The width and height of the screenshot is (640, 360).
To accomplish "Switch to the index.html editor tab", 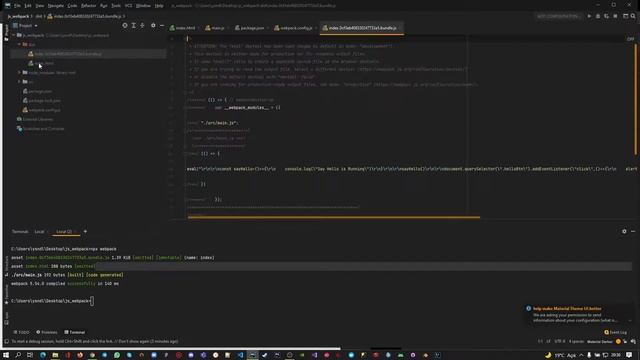I will click(x=183, y=28).
